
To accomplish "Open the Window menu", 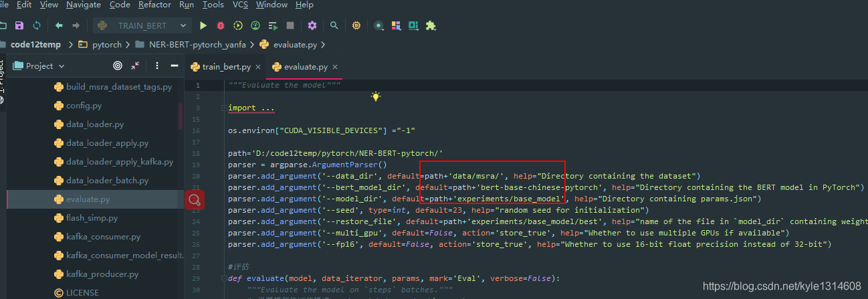I will point(272,5).
